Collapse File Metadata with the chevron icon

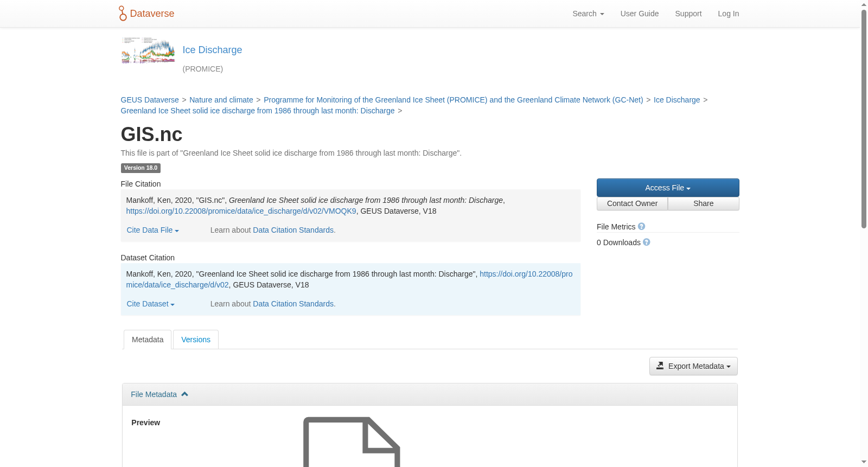click(x=184, y=394)
